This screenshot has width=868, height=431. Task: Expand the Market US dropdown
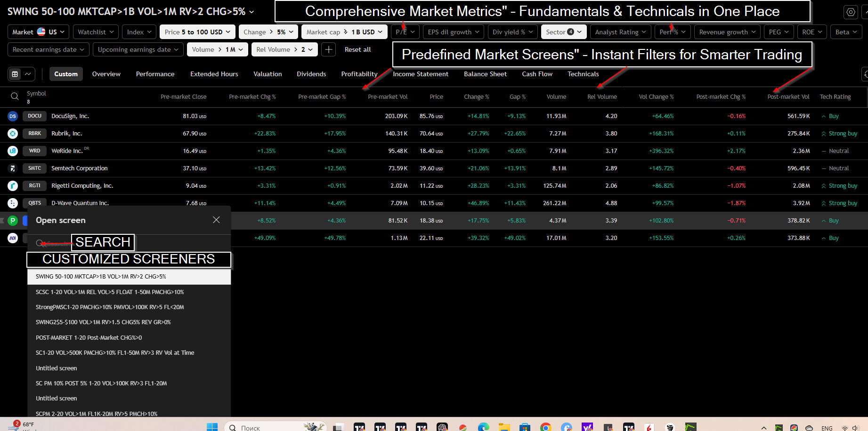[38, 32]
